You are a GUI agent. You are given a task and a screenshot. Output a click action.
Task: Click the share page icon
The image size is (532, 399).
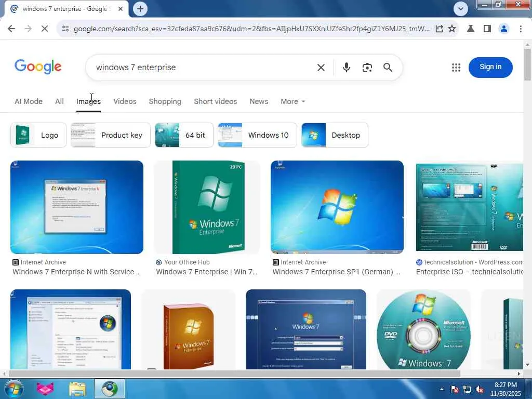(439, 29)
